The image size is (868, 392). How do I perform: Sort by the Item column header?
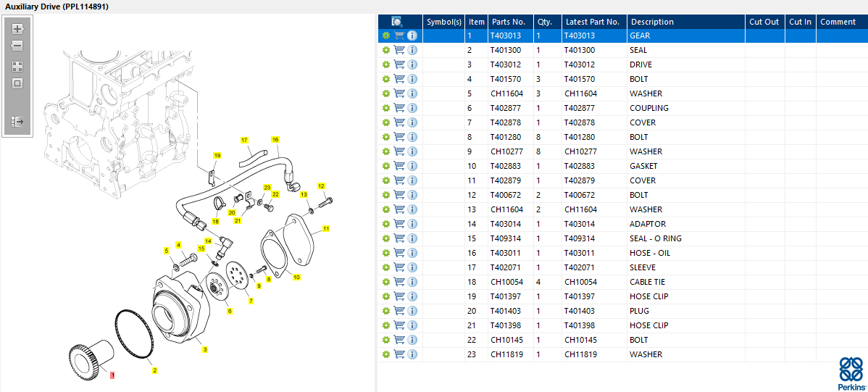(x=476, y=22)
